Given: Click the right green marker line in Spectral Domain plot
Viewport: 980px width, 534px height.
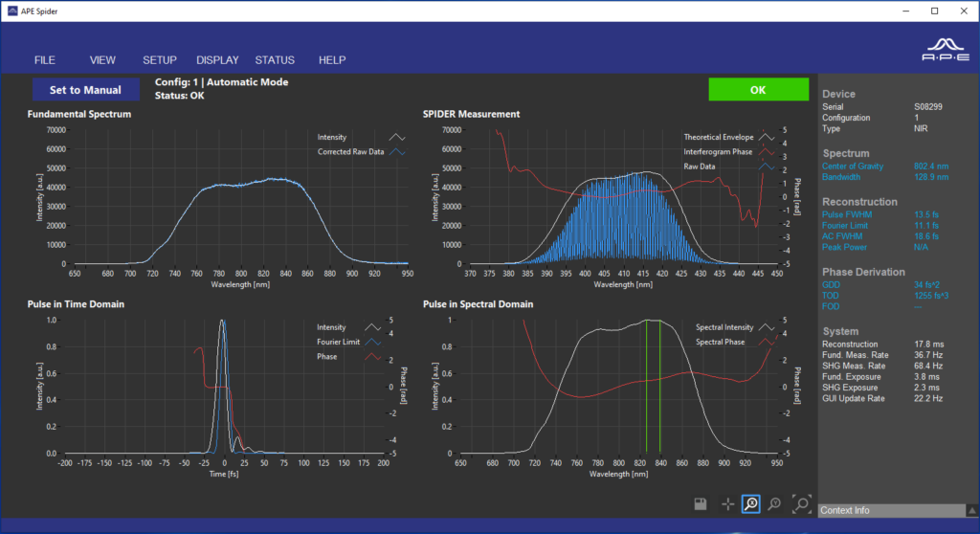Looking at the screenshot, I should (660, 387).
